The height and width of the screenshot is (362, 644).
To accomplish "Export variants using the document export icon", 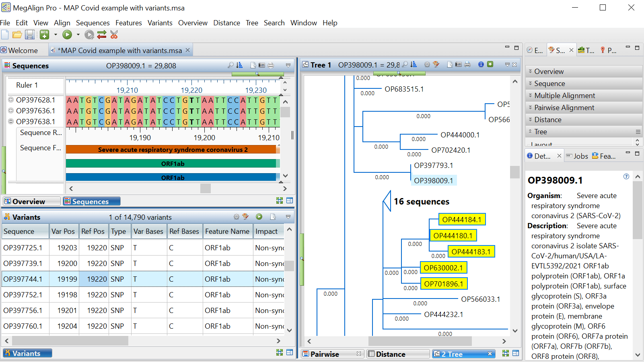I will (273, 216).
